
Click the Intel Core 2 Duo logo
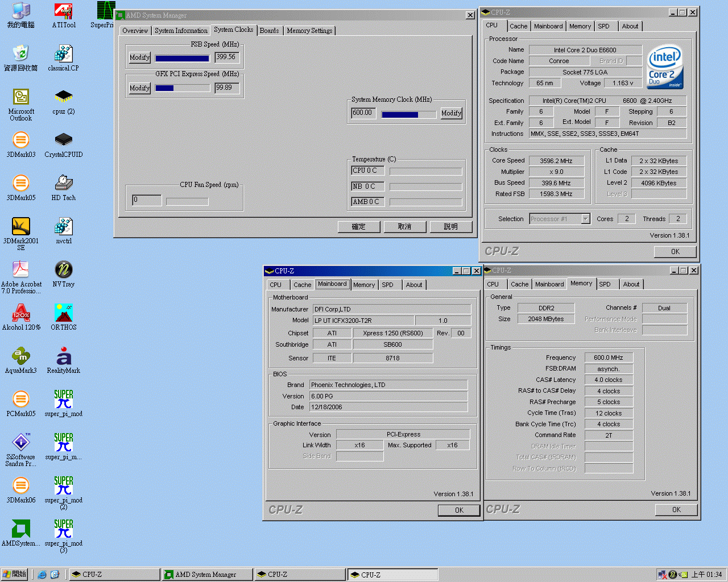(x=665, y=67)
